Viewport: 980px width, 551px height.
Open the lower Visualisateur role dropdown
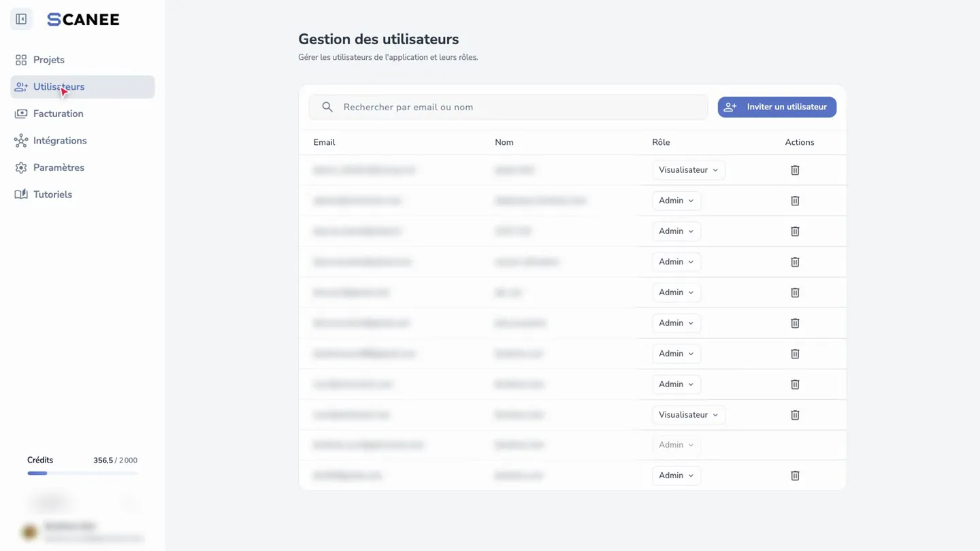point(688,415)
